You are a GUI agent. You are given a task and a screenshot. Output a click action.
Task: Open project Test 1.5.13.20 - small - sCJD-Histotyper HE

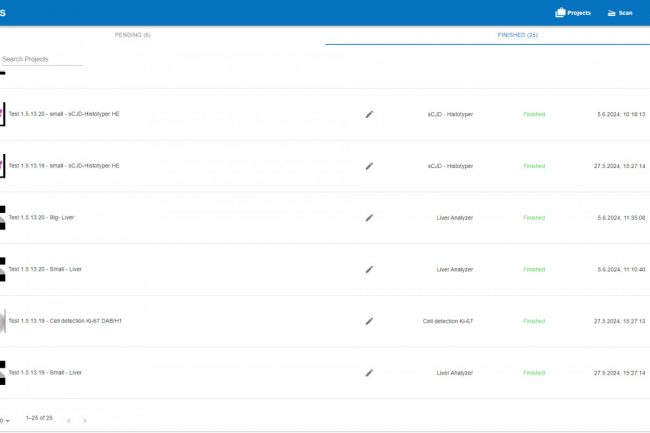tap(64, 114)
